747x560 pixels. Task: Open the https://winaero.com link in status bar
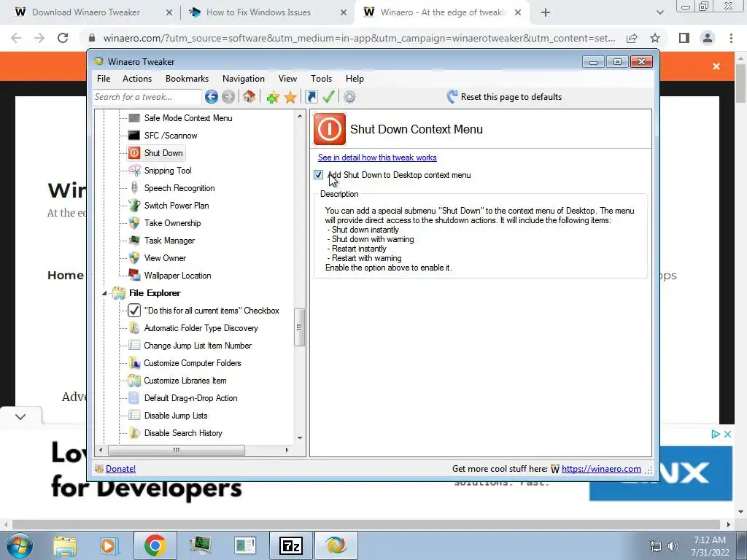(601, 469)
